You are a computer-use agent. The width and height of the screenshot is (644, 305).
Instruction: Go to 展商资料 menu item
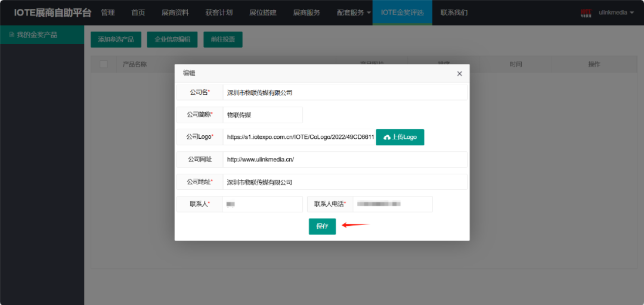tap(175, 13)
